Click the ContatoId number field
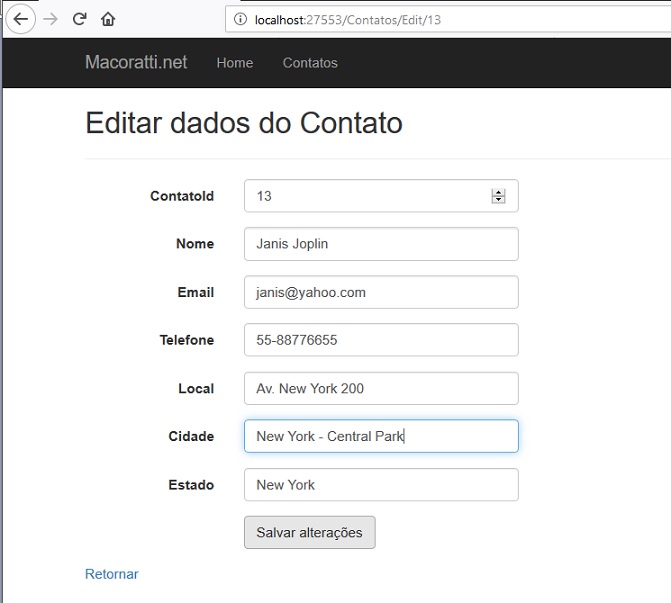The height and width of the screenshot is (603, 671). click(381, 196)
